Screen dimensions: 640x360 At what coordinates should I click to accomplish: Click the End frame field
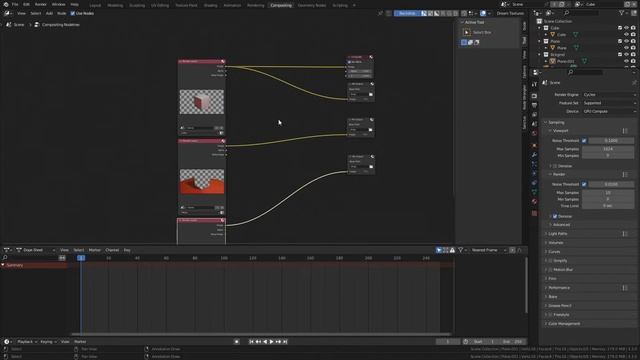[513, 342]
